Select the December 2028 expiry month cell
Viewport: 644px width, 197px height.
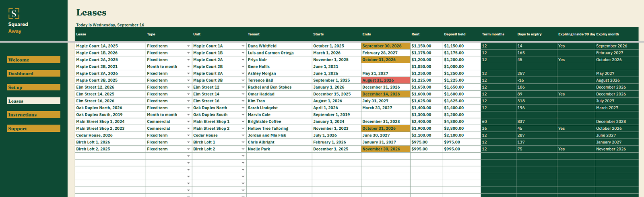[x=617, y=122]
